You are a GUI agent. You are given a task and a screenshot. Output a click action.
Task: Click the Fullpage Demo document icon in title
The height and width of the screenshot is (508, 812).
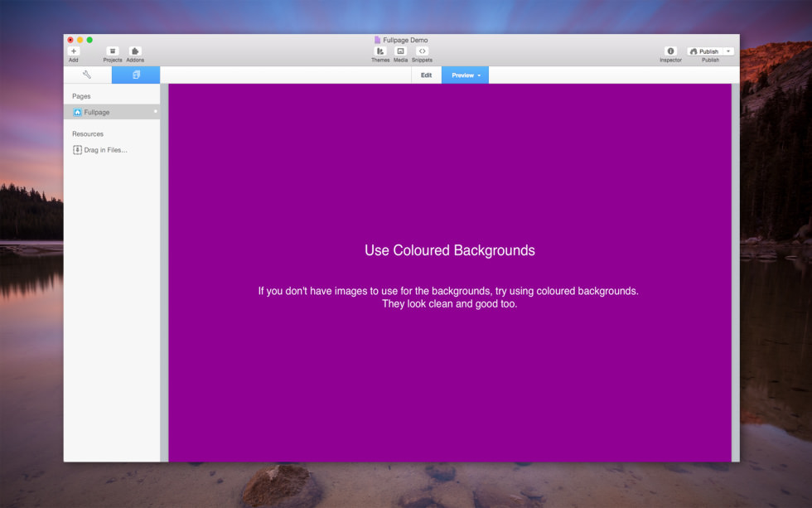pyautogui.click(x=378, y=40)
